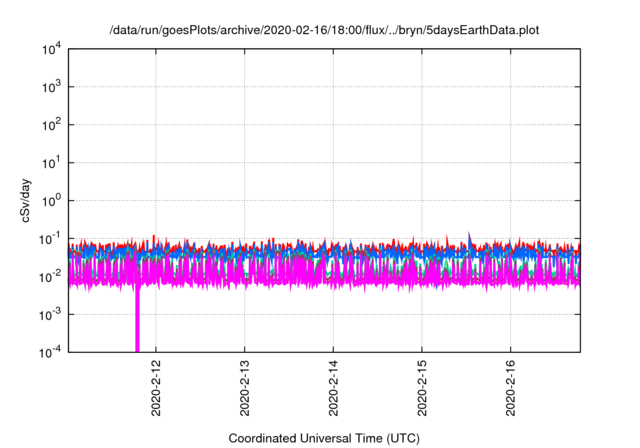This screenshot has height=448, width=640.
Task: Click the '2020-2-14' date label
Action: (333, 388)
